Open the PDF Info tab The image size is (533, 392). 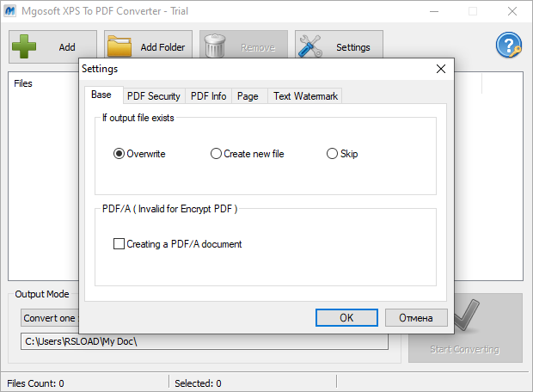tap(208, 96)
